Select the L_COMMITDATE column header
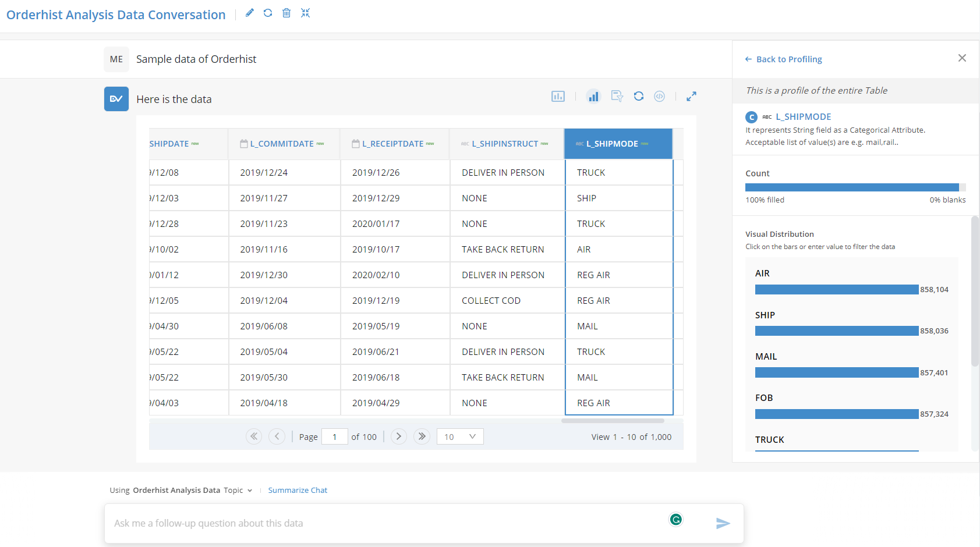This screenshot has width=980, height=547. tap(284, 144)
